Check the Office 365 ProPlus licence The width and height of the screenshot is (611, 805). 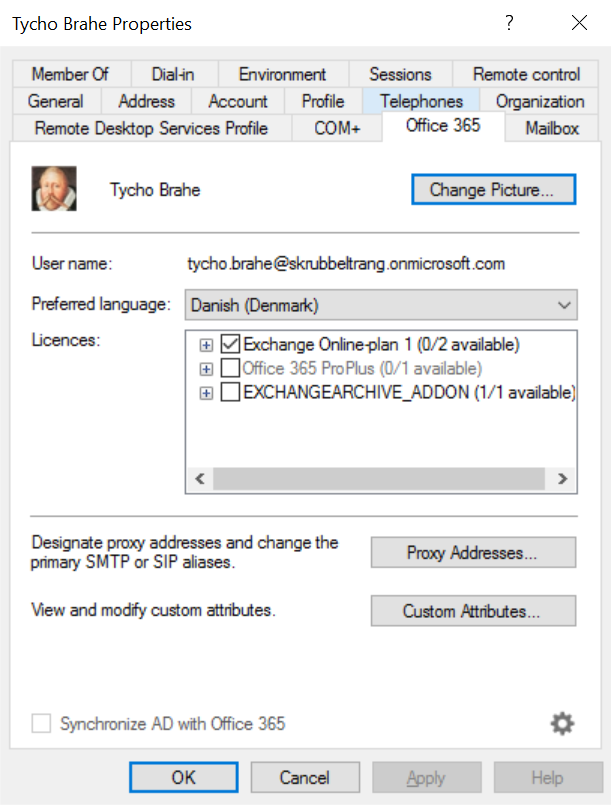230,368
